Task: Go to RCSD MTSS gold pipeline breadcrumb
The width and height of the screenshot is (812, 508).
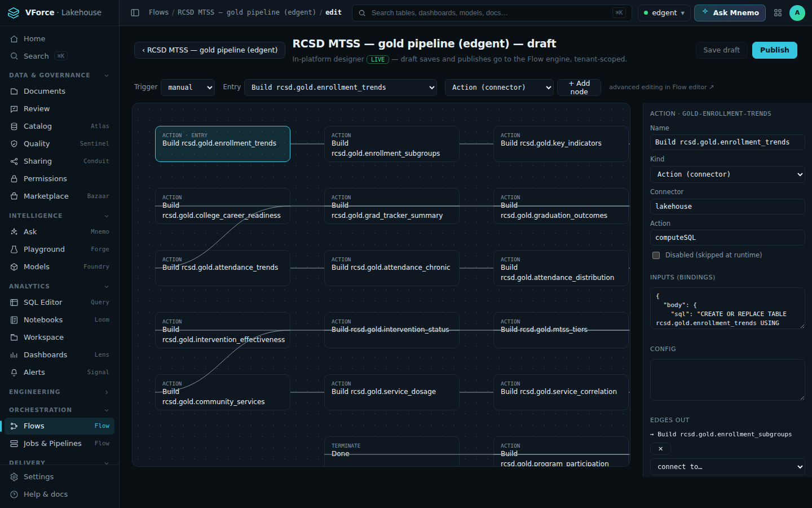Action: point(246,12)
